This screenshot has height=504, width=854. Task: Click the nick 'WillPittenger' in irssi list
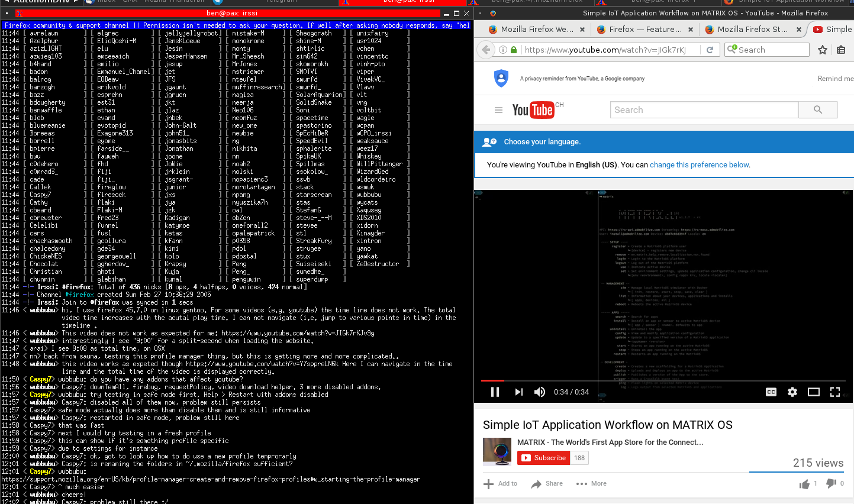[x=379, y=164]
